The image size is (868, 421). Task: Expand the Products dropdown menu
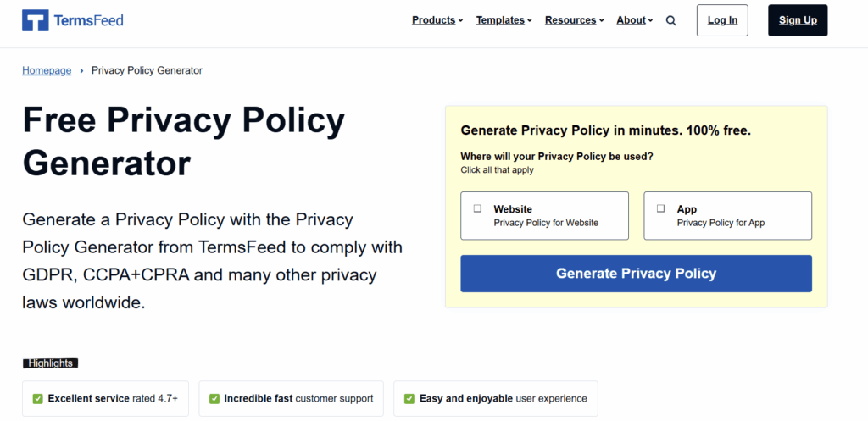[437, 20]
